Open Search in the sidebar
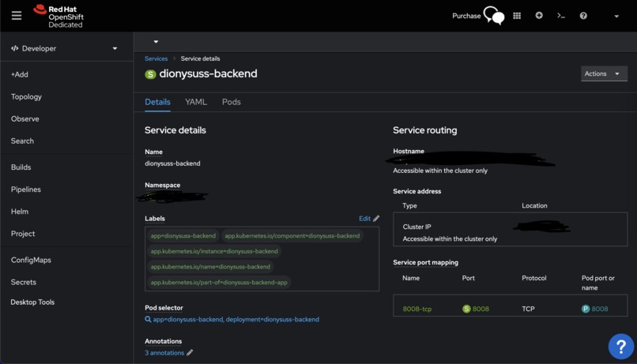This screenshot has height=364, width=637. (22, 141)
